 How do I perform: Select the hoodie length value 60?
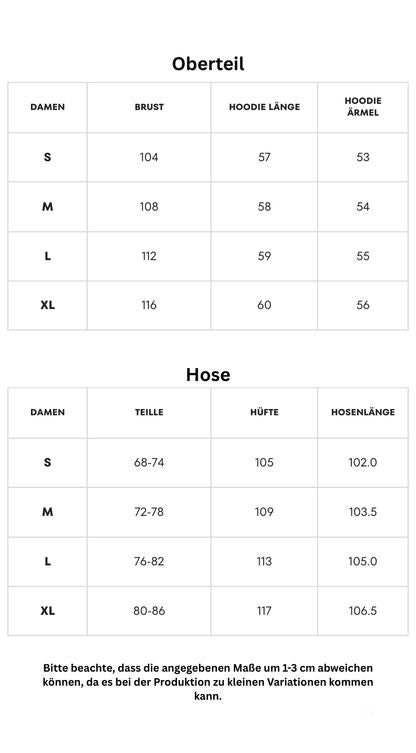click(x=264, y=305)
